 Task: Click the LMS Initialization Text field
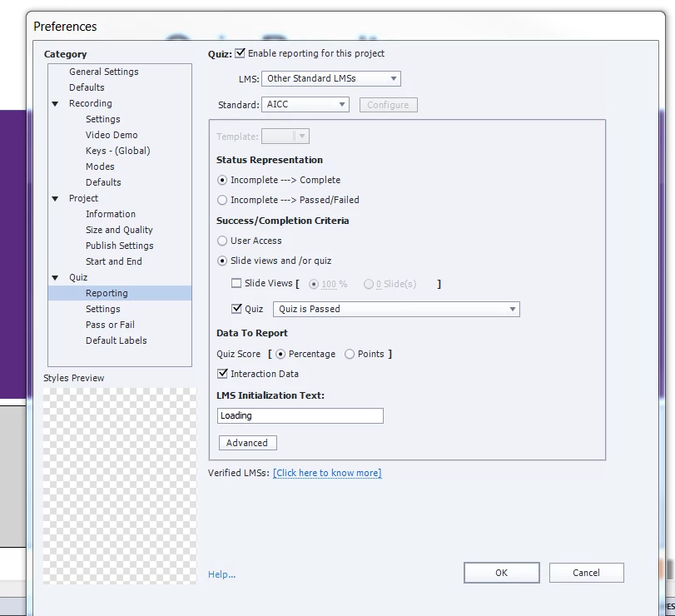300,416
